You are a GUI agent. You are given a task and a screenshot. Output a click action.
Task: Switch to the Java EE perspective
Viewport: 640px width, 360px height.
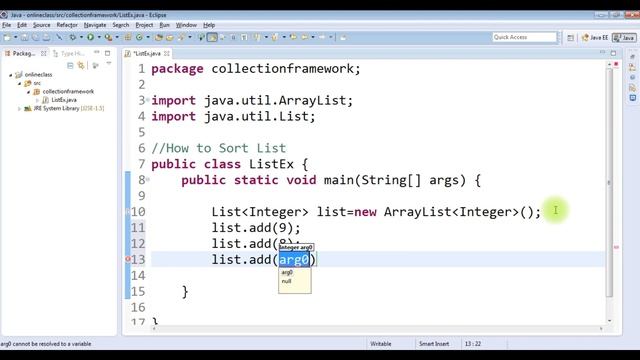595,38
